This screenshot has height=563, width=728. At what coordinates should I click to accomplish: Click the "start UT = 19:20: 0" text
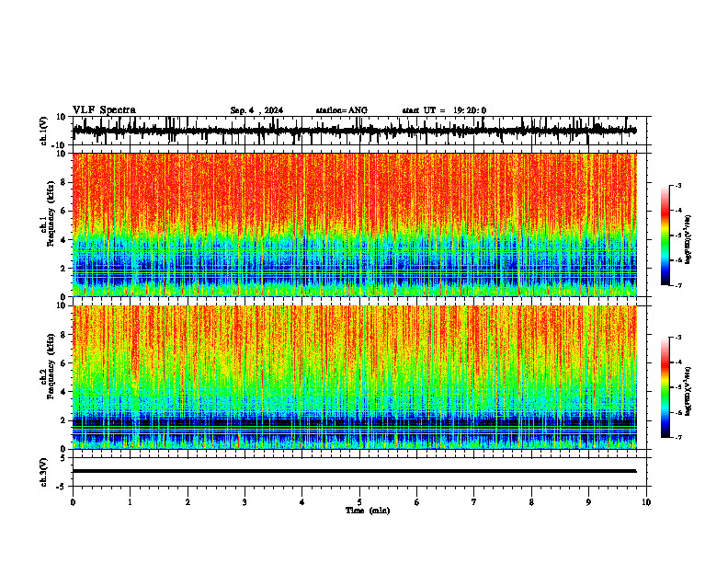pyautogui.click(x=444, y=110)
